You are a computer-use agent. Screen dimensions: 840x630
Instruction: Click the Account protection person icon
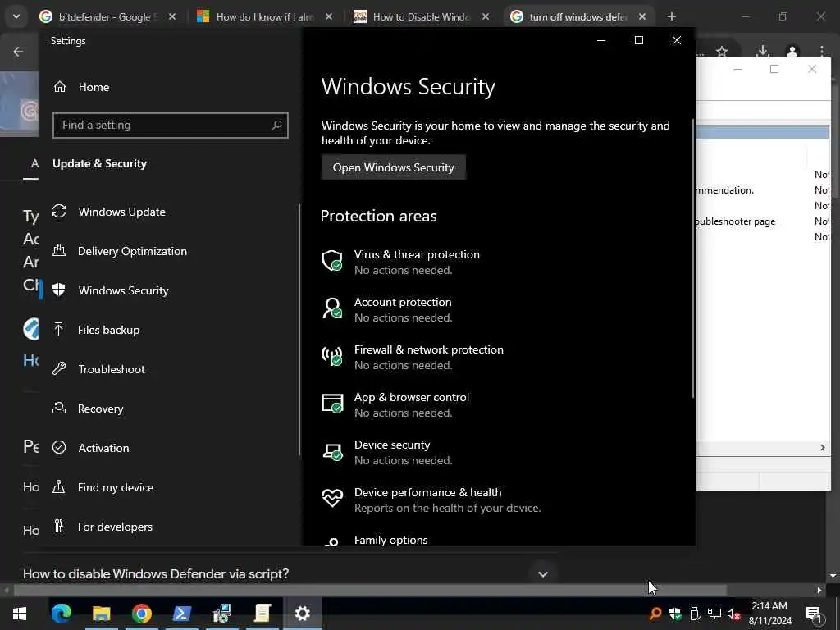pyautogui.click(x=332, y=308)
